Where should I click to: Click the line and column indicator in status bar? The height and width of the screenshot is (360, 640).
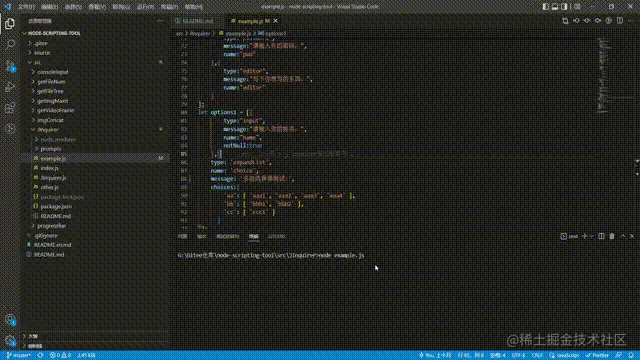(x=470, y=355)
